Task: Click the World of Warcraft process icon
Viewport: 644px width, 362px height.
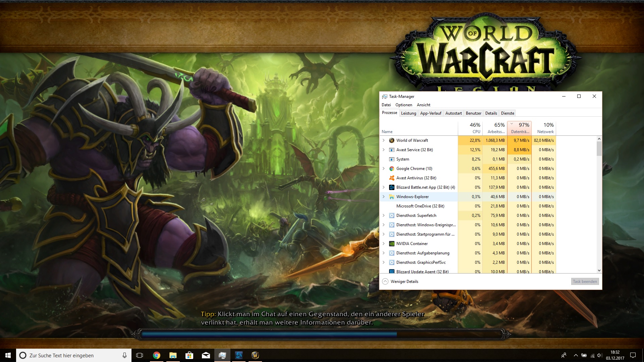Action: [391, 140]
